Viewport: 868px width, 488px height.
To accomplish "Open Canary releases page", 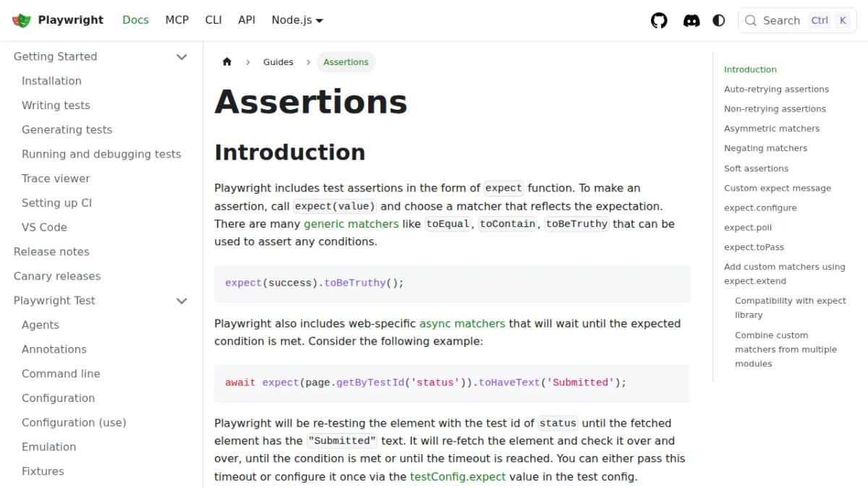I will click(x=57, y=276).
